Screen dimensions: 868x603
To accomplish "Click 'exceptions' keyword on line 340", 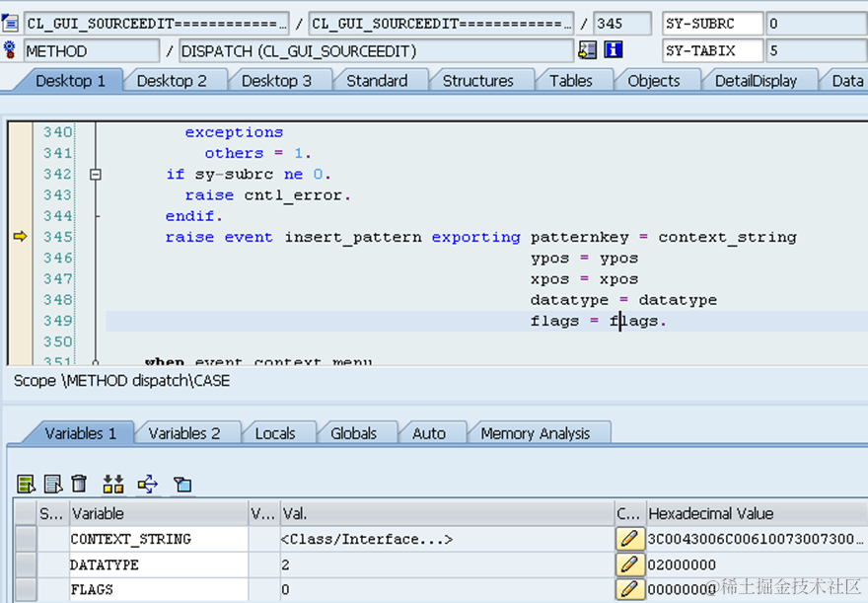I will pyautogui.click(x=234, y=132).
